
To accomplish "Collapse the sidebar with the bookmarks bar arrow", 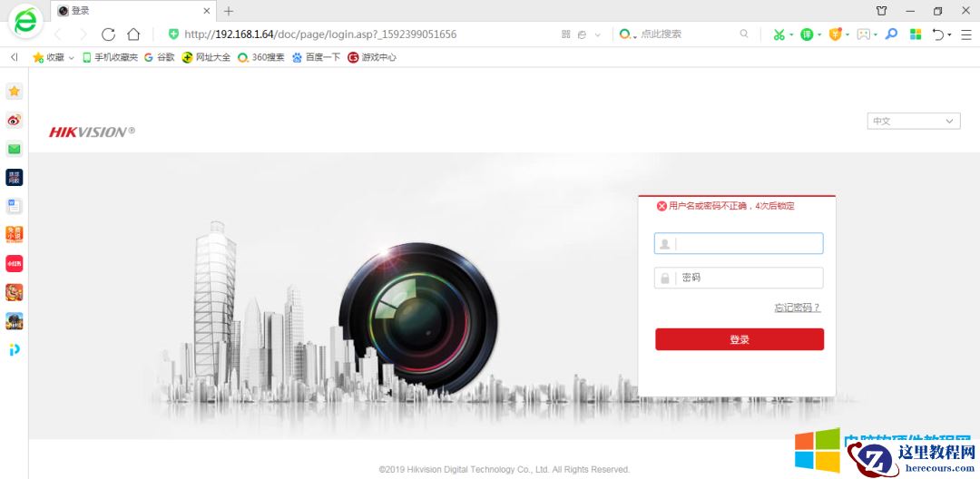I will pos(14,57).
